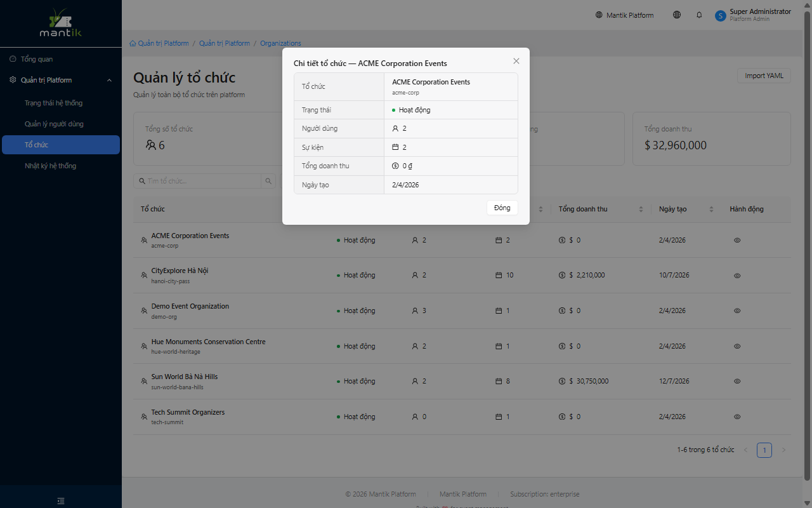Select Tổ chức in the sidebar
Screen dimensions: 812x508
tap(61, 145)
